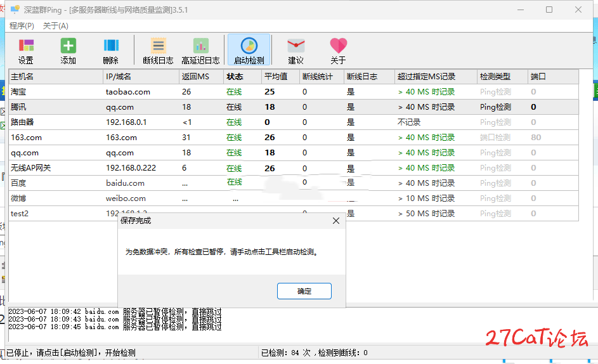Select the 微博 host row
This screenshot has height=364, width=598.
pos(294,198)
